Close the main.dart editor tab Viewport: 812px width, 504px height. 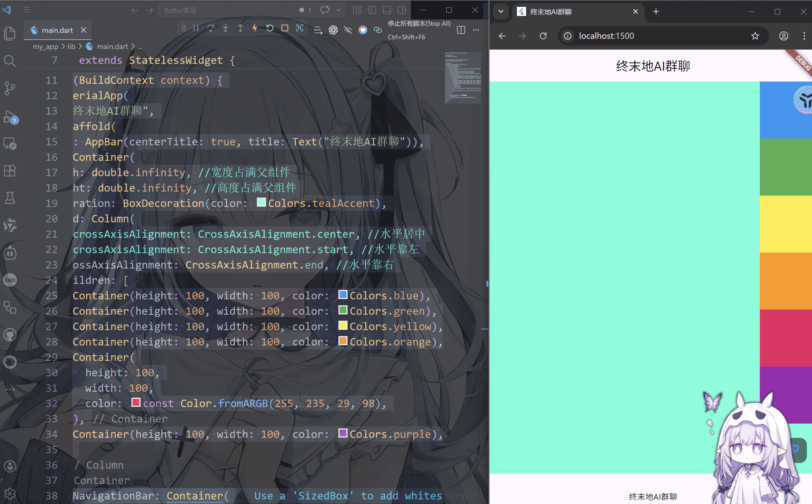coord(84,30)
